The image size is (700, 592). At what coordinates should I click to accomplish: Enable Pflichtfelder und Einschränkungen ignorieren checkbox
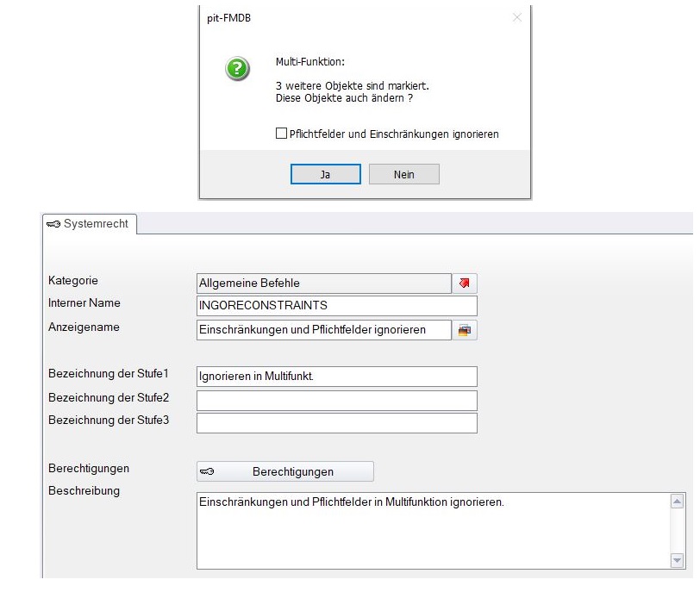281,134
